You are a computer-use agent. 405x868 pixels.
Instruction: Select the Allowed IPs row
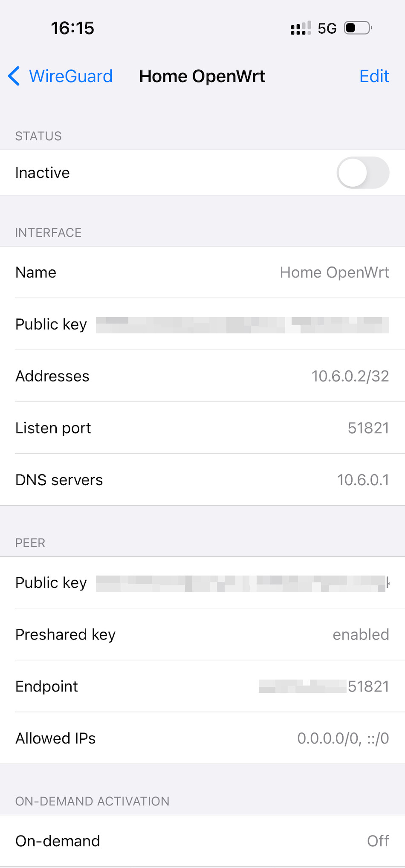tap(202, 738)
